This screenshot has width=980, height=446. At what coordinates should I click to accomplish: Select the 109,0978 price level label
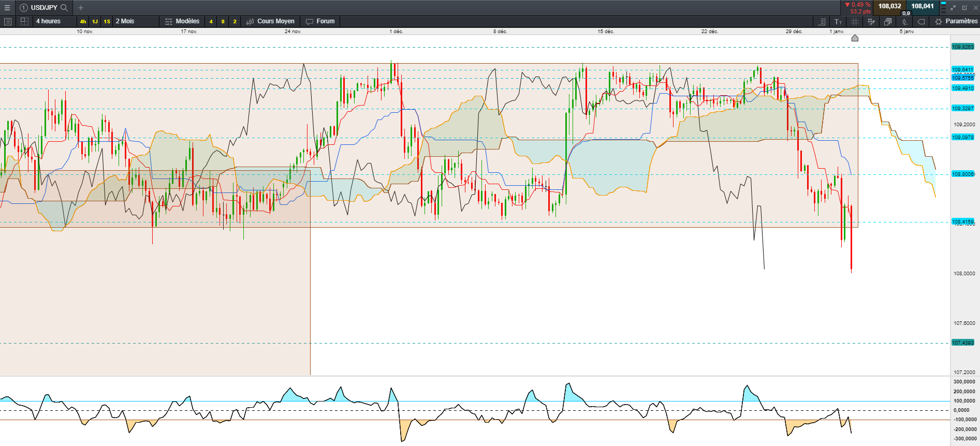tap(963, 137)
